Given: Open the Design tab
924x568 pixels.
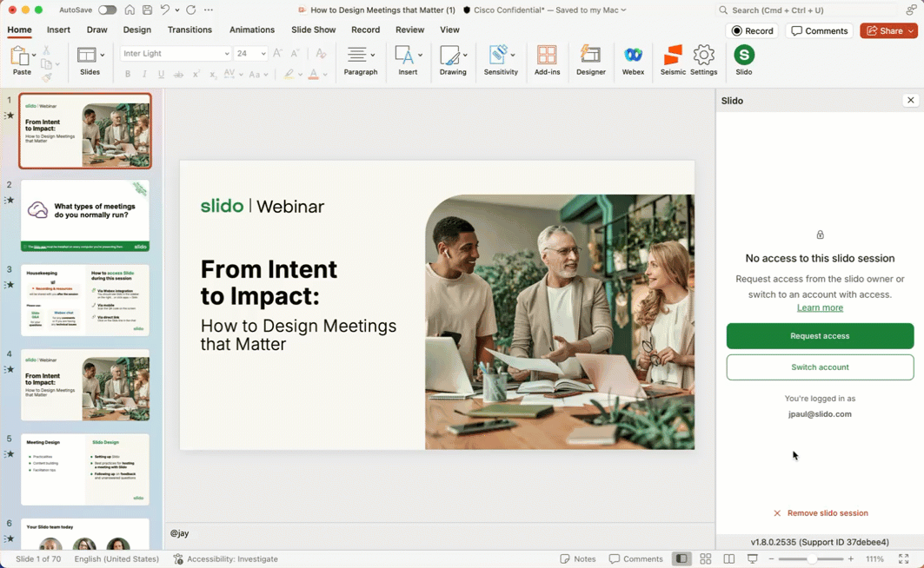Looking at the screenshot, I should pyautogui.click(x=136, y=30).
